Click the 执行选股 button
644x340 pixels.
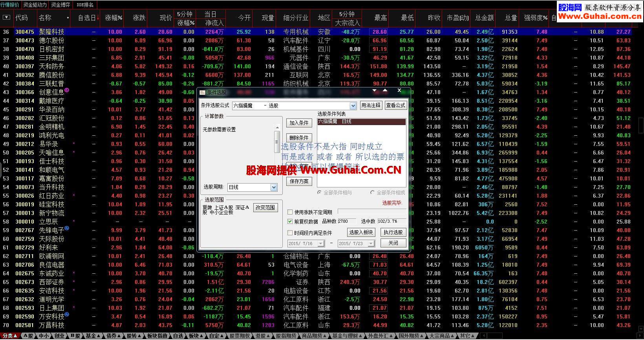(x=393, y=232)
